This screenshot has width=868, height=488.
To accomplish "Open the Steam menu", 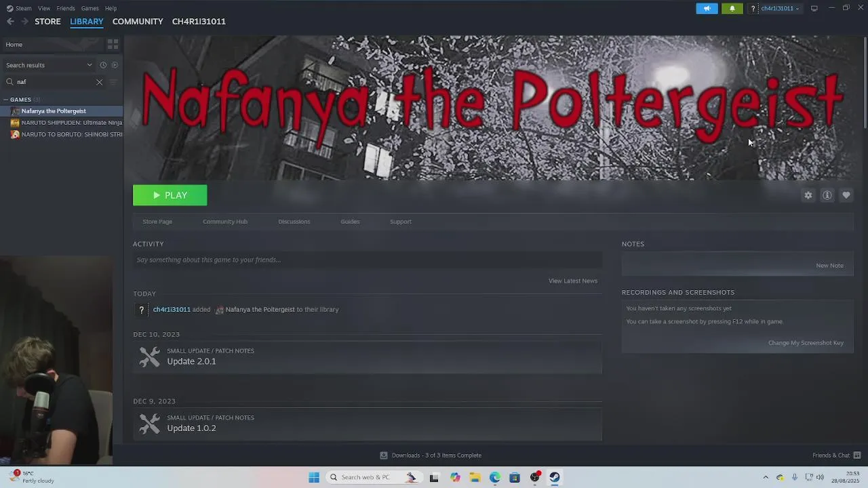I will tap(24, 8).
